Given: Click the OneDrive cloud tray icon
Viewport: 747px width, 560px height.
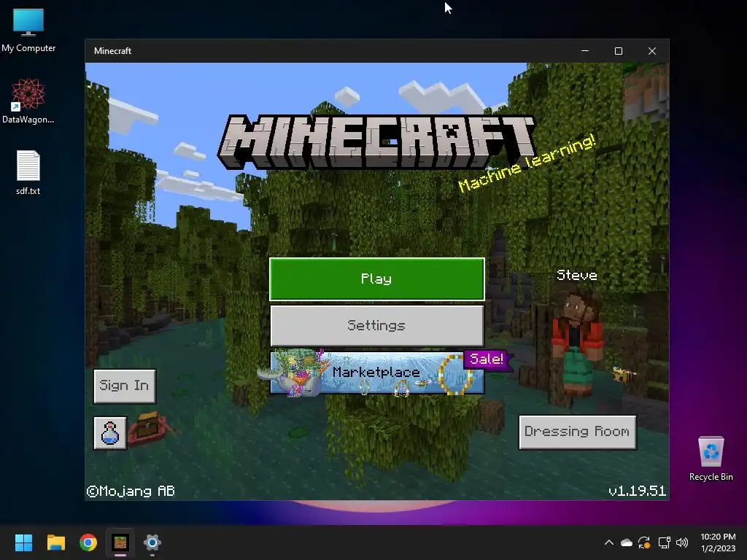Looking at the screenshot, I should point(627,542).
